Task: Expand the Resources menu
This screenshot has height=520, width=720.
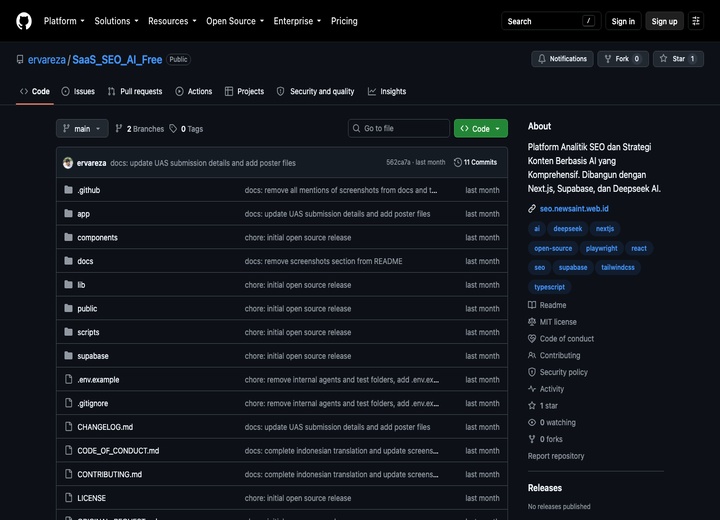Action: (172, 21)
